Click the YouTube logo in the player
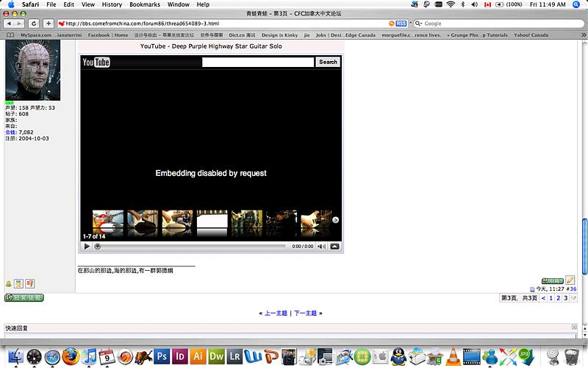Screen dimensions: 588x368 coord(96,62)
